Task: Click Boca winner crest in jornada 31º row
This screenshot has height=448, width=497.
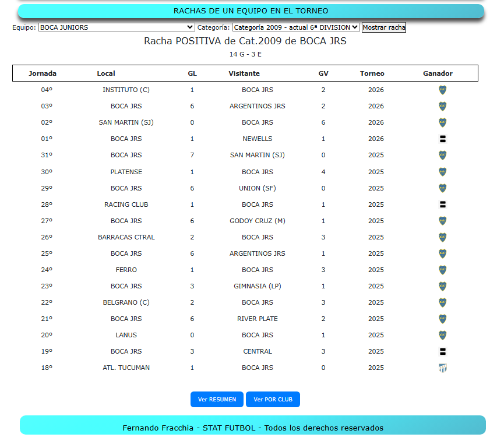Action: click(442, 155)
